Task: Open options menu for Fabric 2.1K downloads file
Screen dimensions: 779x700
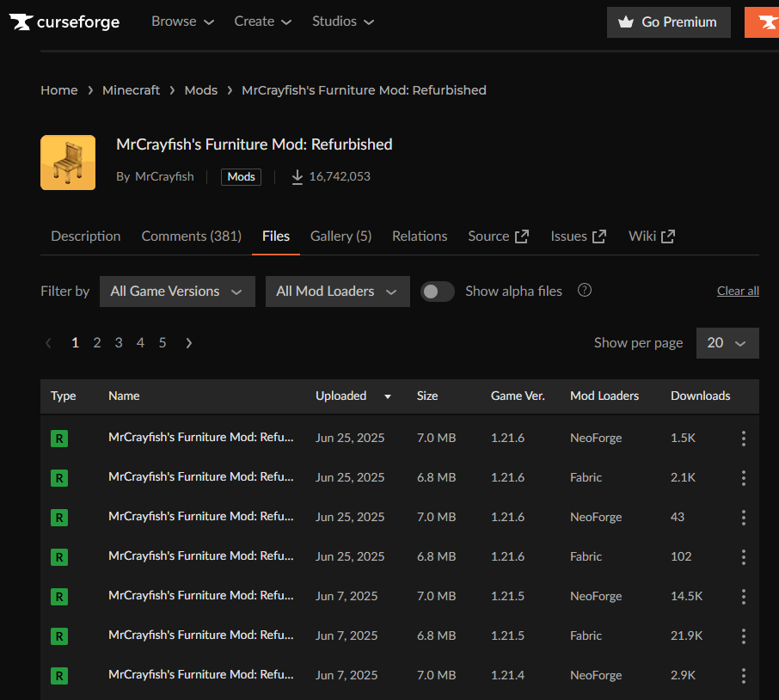Action: point(743,478)
